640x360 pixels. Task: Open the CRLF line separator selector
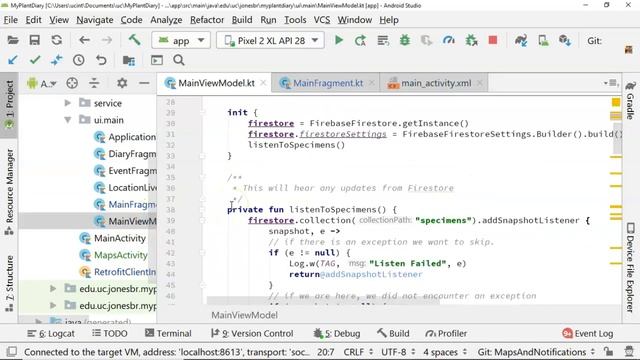(358, 352)
